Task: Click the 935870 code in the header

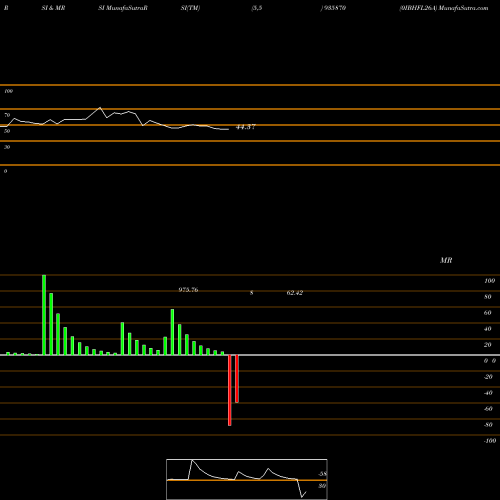Action: coord(335,8)
